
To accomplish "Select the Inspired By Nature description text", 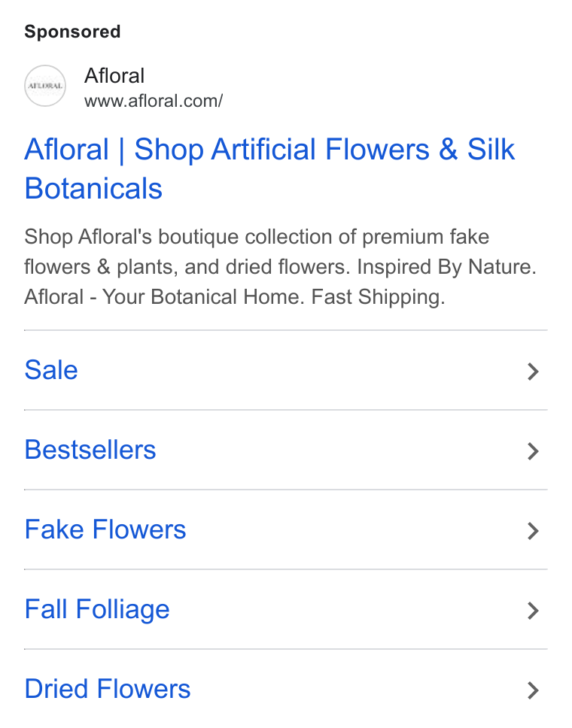I will (446, 267).
